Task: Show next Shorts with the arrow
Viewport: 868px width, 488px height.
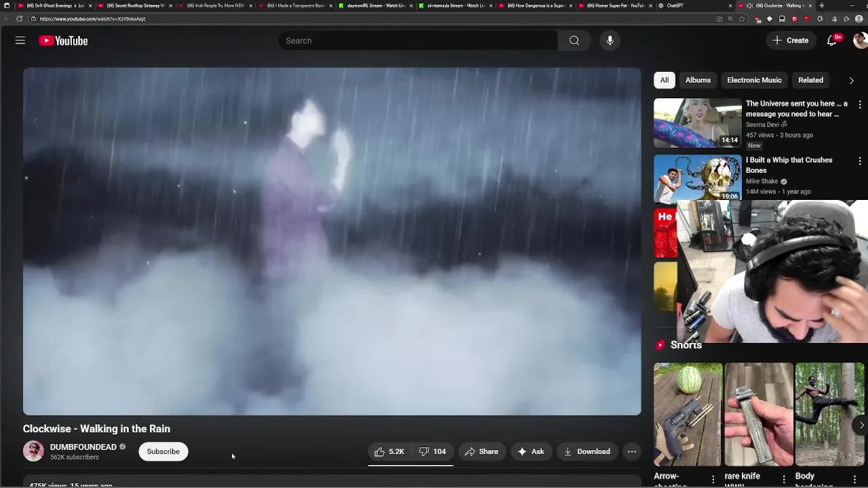Action: 861,425
